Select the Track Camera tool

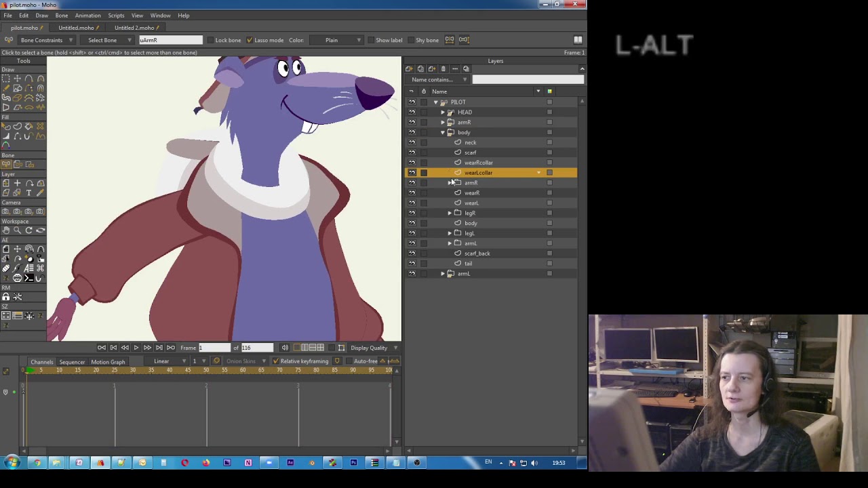point(6,211)
